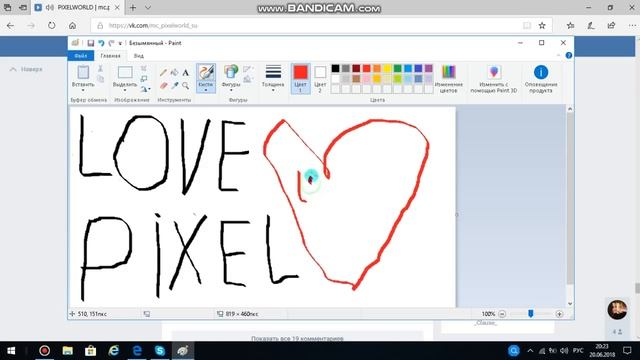640x360 pixels.
Task: Open the Brushes dropdown arrow
Action: click(206, 90)
